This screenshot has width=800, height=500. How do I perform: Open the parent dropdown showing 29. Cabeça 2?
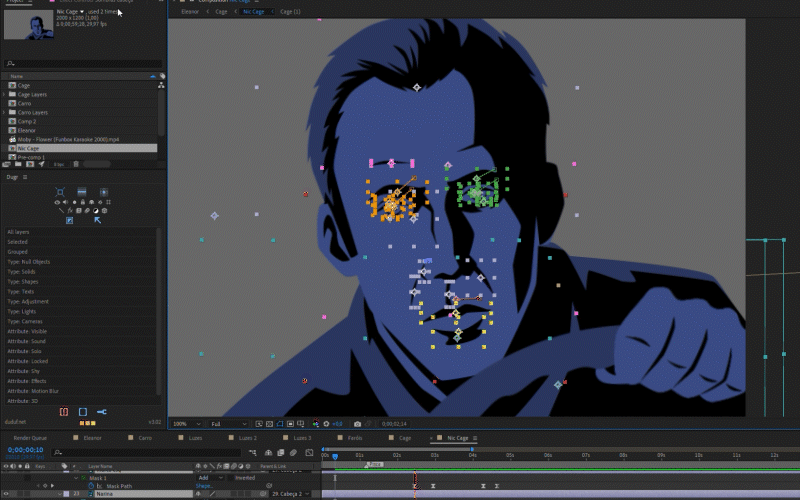click(x=290, y=494)
